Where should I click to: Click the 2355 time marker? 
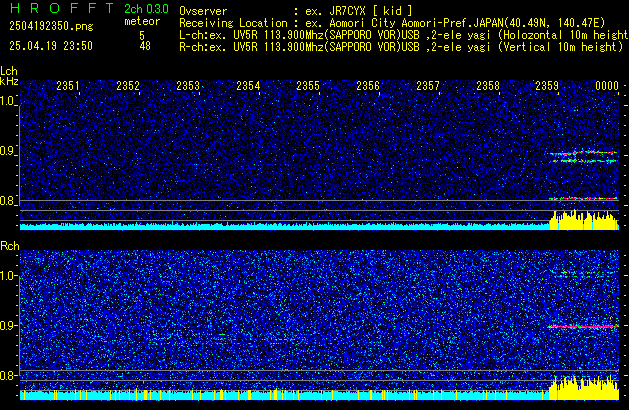point(308,86)
